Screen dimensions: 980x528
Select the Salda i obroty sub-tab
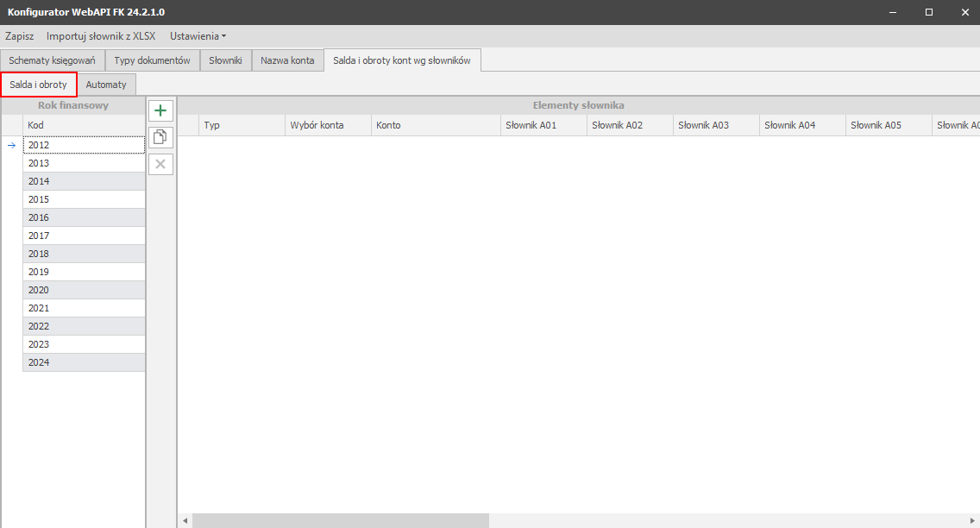pos(39,85)
